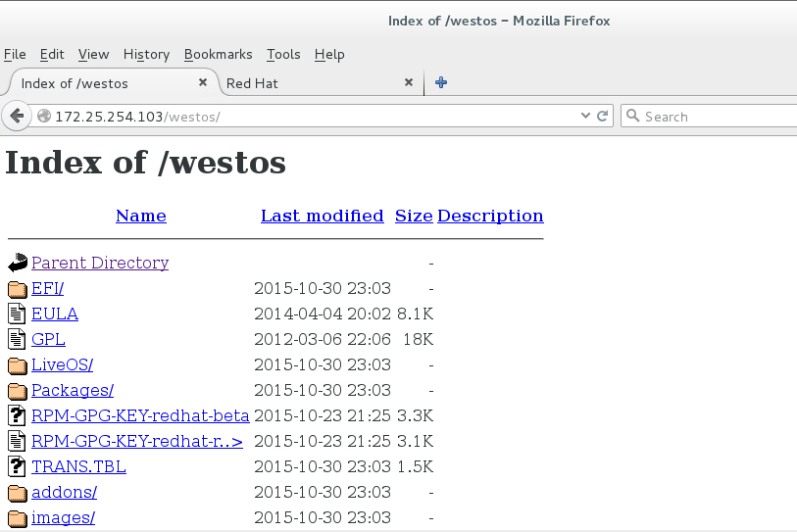Click the 3.1K size value

pos(415,441)
